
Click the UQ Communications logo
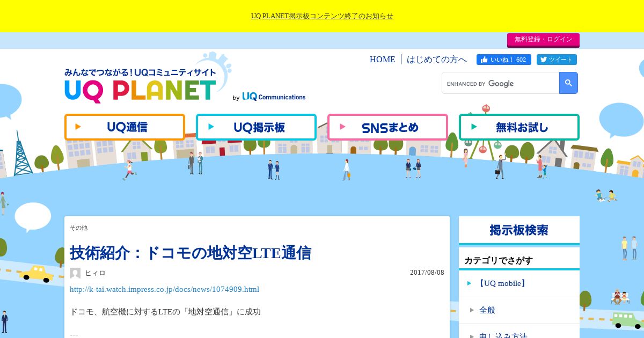[x=274, y=97]
